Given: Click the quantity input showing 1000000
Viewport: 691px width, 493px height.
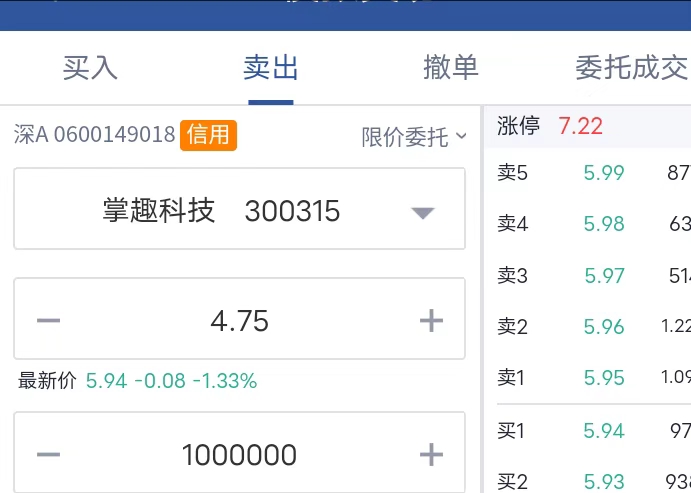Looking at the screenshot, I should point(239,454).
